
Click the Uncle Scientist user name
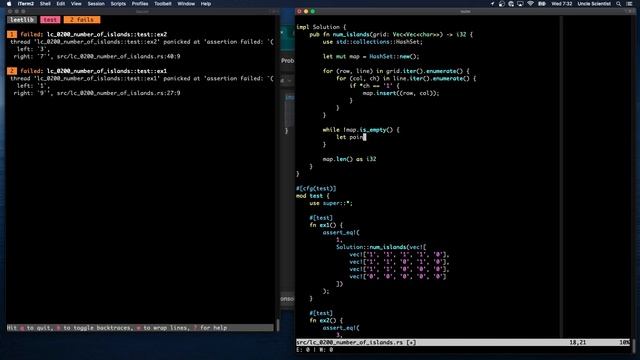point(594,4)
